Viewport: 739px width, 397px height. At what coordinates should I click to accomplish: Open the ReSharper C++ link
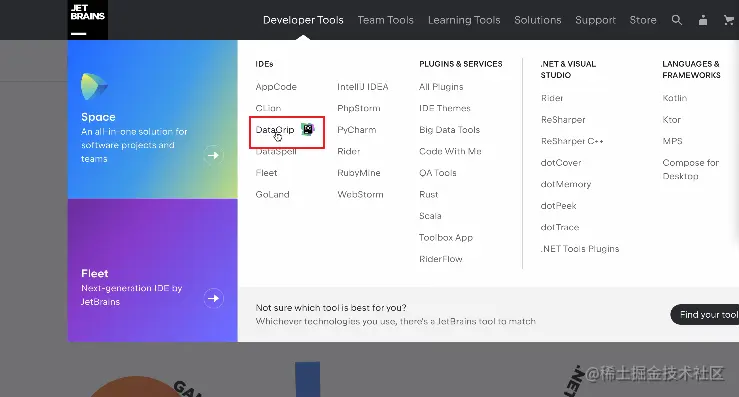pyautogui.click(x=572, y=141)
